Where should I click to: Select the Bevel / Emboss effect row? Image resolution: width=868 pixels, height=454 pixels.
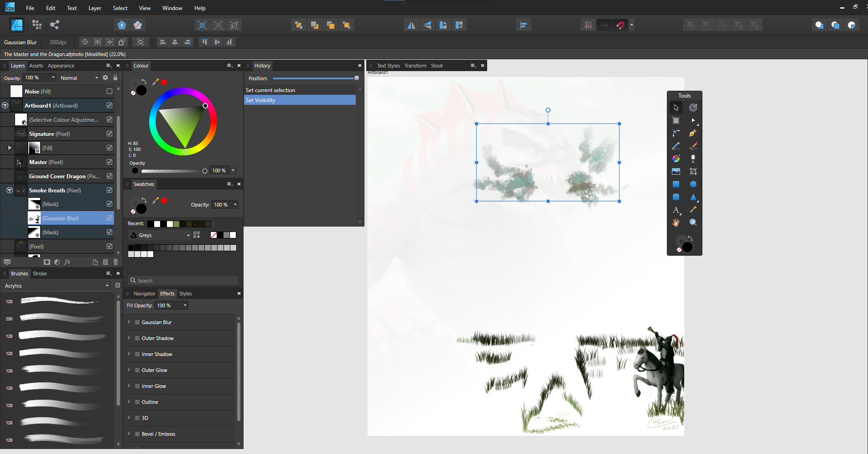(x=179, y=434)
